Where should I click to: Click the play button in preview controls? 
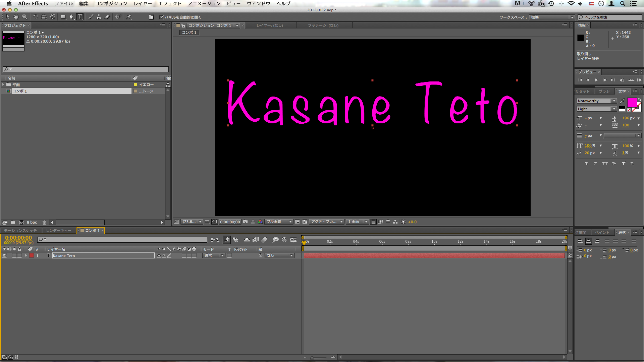(596, 80)
